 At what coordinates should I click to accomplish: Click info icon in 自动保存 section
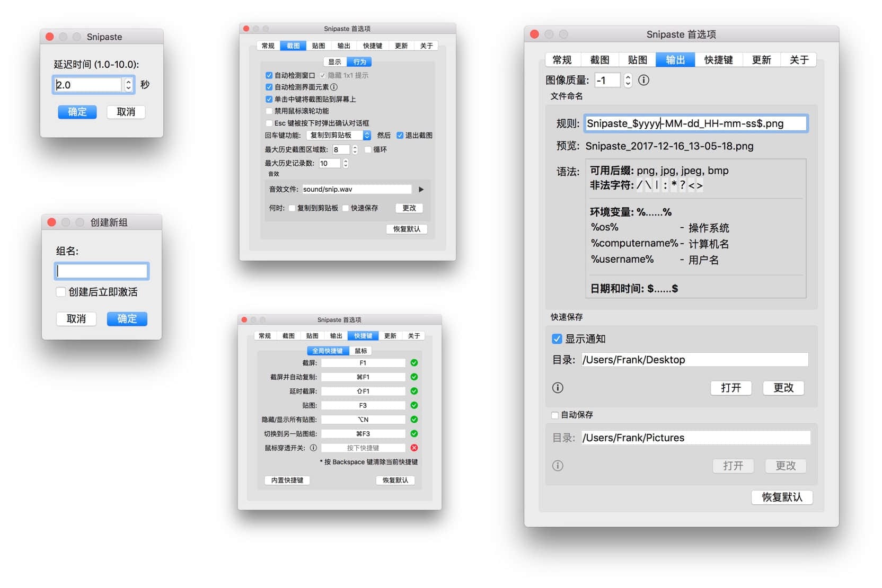558,466
